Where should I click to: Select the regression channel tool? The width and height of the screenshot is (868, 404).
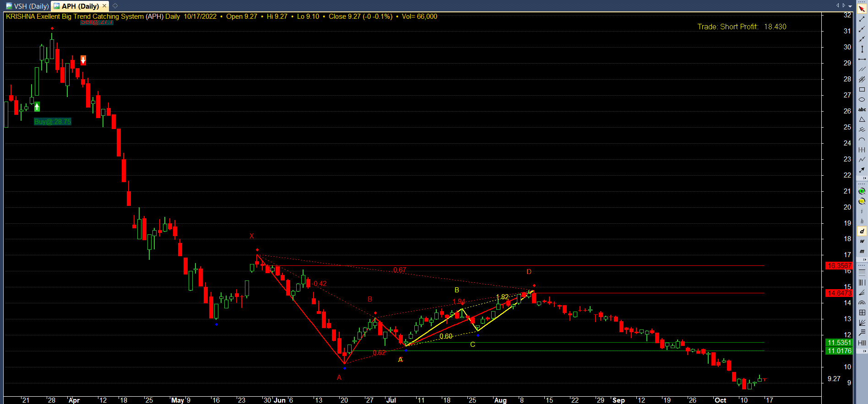click(862, 80)
